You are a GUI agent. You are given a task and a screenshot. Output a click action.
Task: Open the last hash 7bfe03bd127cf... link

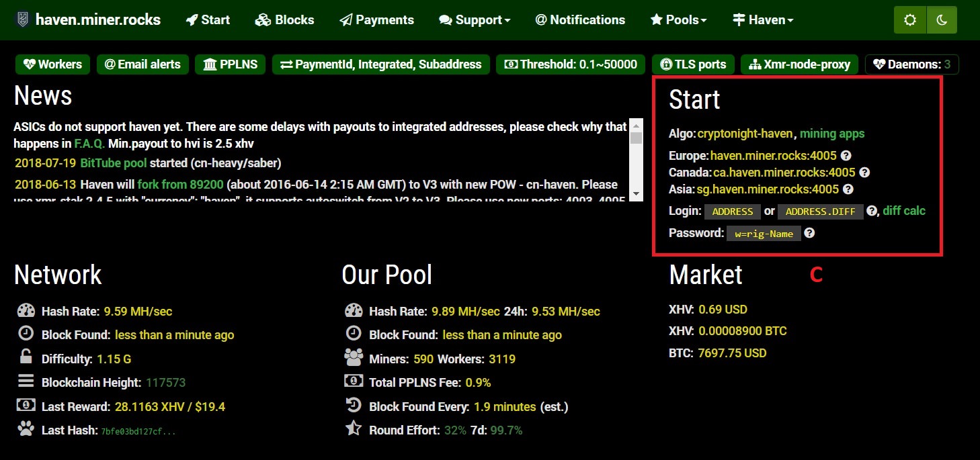coord(138,431)
